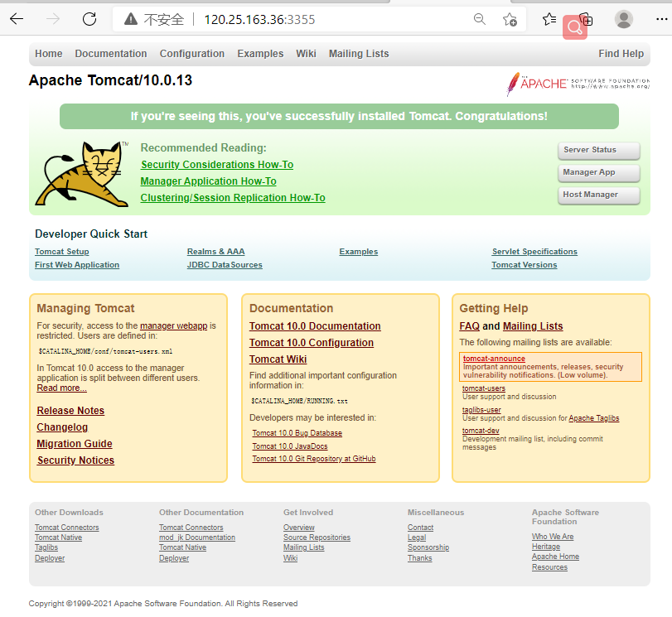Screen dimensions: 672x617
Task: Open JDBC DataSources link
Action: [225, 265]
